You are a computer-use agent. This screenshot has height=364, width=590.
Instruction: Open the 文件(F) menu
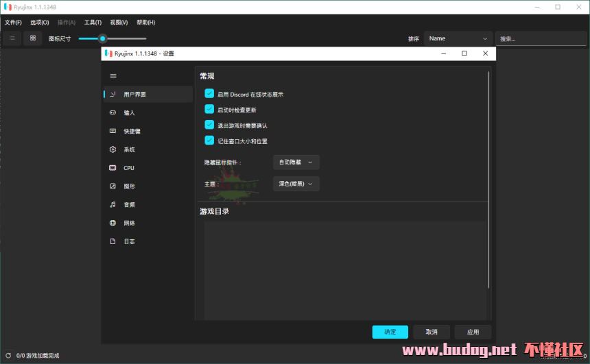click(x=13, y=23)
